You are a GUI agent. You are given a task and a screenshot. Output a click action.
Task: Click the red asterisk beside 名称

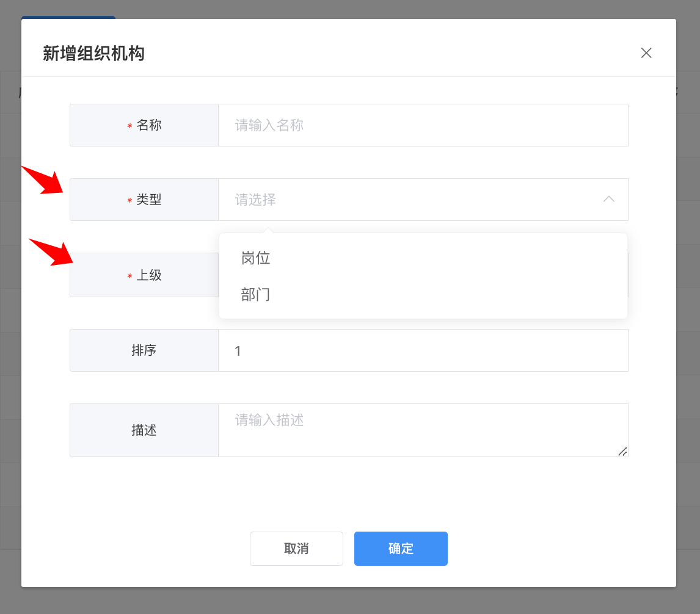[129, 126]
